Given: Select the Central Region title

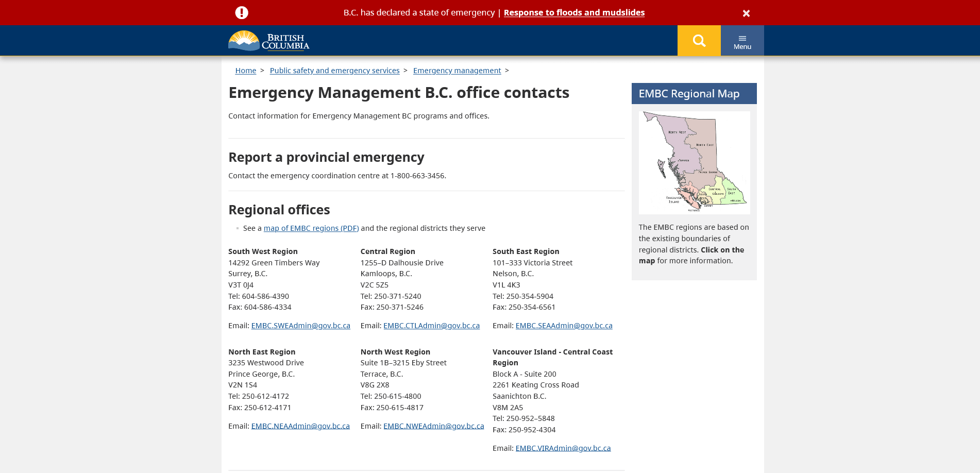Looking at the screenshot, I should pyautogui.click(x=388, y=251).
